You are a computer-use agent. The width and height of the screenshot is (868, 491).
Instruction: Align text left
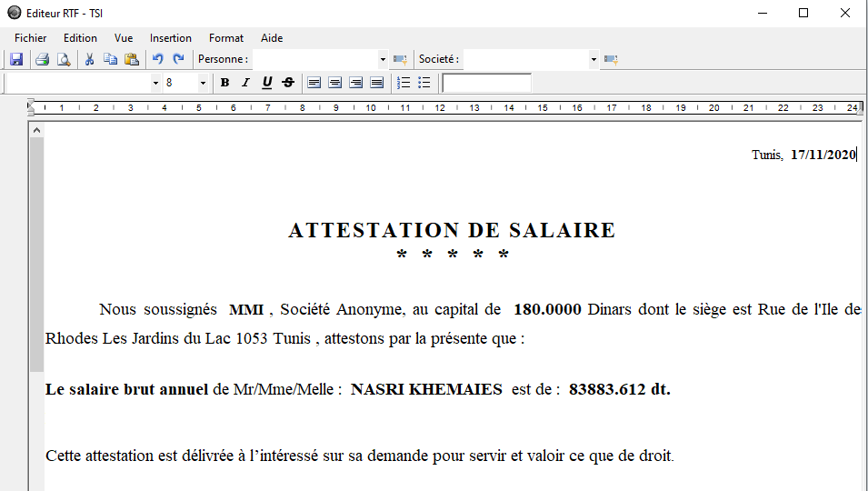pos(314,83)
